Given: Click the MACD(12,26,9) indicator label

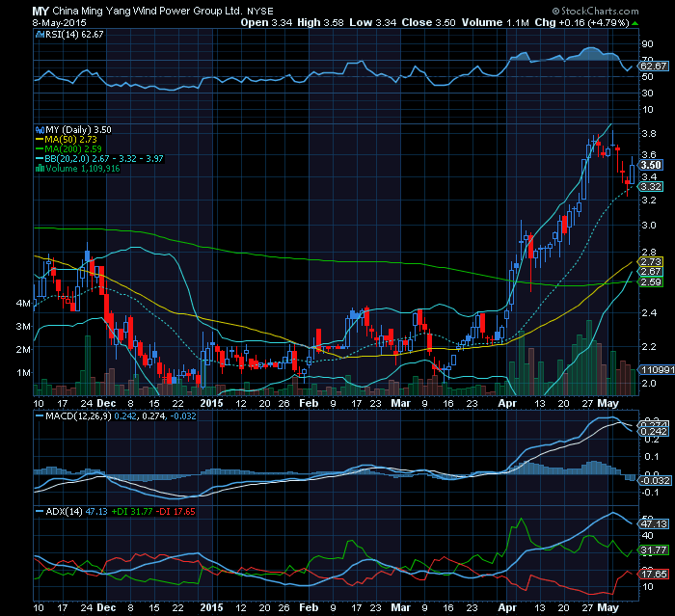Looking at the screenshot, I should coord(78,416).
